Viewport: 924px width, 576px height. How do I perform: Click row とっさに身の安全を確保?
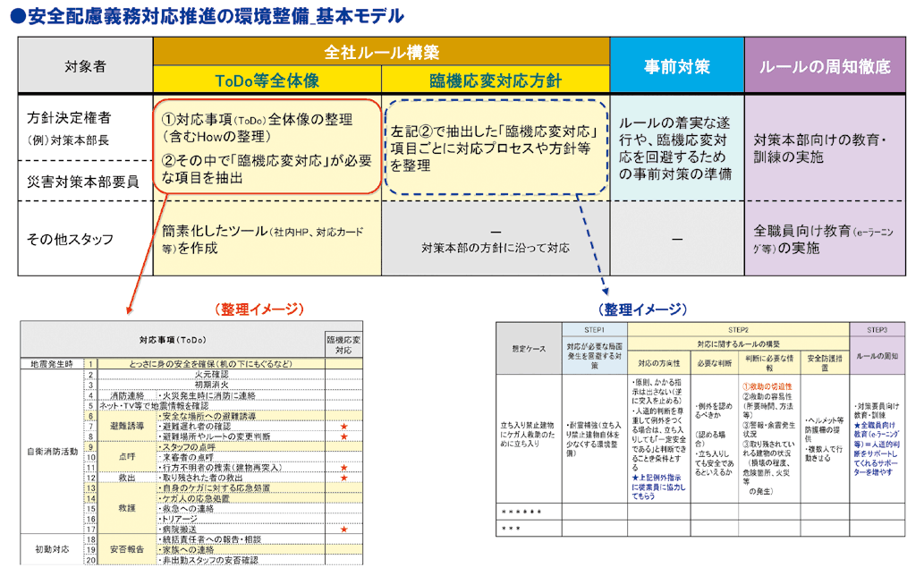click(211, 364)
